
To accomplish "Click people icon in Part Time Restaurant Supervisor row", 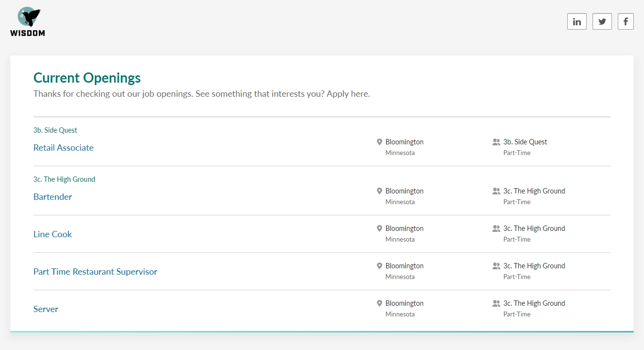I will (x=496, y=266).
